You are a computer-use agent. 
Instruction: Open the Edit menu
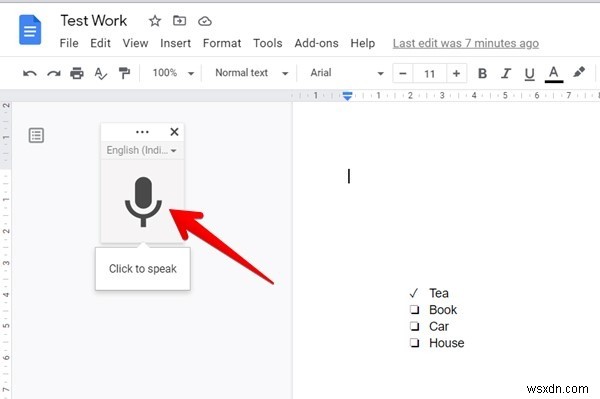100,43
